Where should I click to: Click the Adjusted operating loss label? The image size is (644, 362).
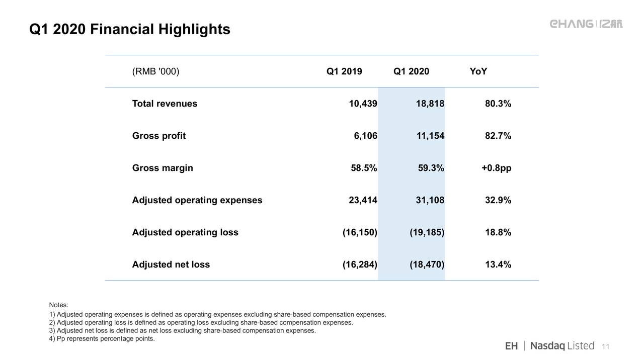click(185, 232)
